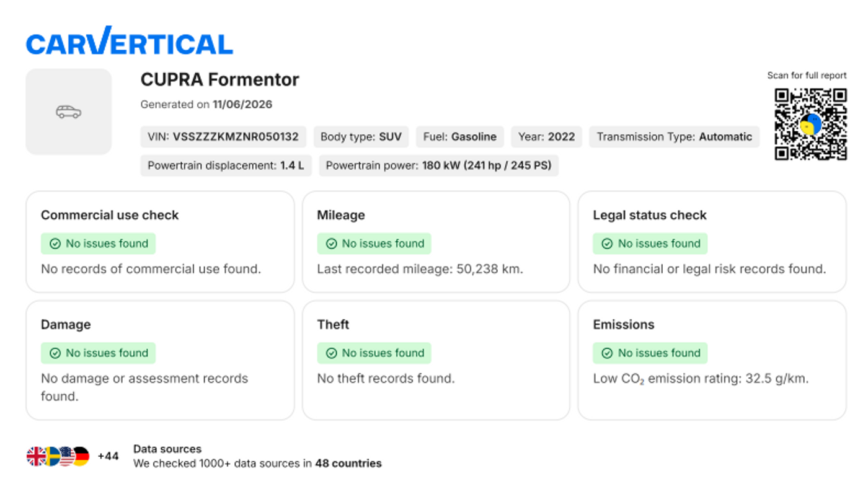
Task: Click the German flag icon
Action: coord(82,457)
